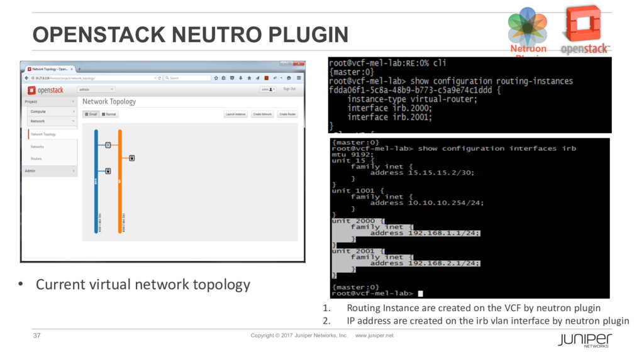This screenshot has height=362, width=644.
Task: Click the router node icon between networks
Action: [x=108, y=145]
